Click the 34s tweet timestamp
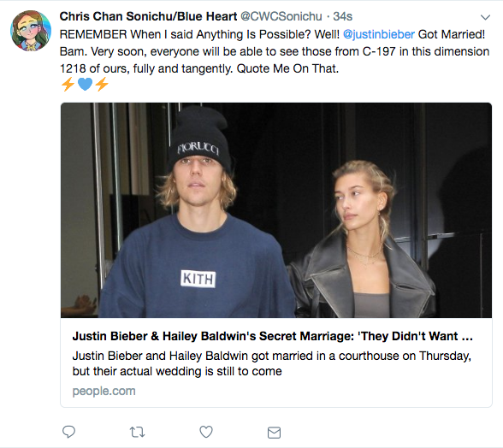This screenshot has width=503, height=448. (x=342, y=16)
